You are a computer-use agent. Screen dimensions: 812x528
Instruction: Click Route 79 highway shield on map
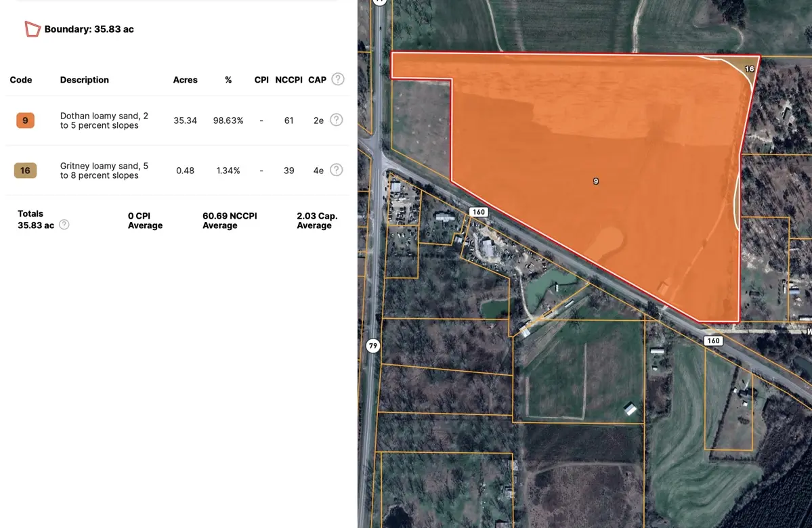pos(372,345)
